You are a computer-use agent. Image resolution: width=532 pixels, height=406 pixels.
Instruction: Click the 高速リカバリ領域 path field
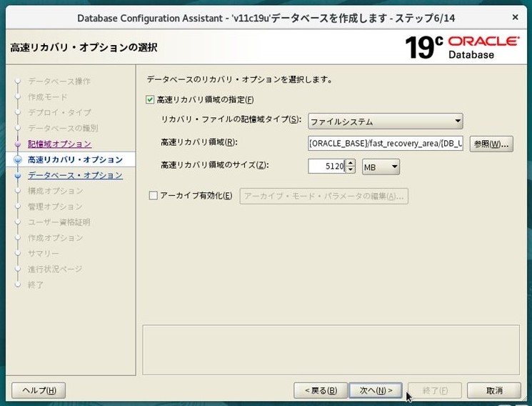coord(386,144)
